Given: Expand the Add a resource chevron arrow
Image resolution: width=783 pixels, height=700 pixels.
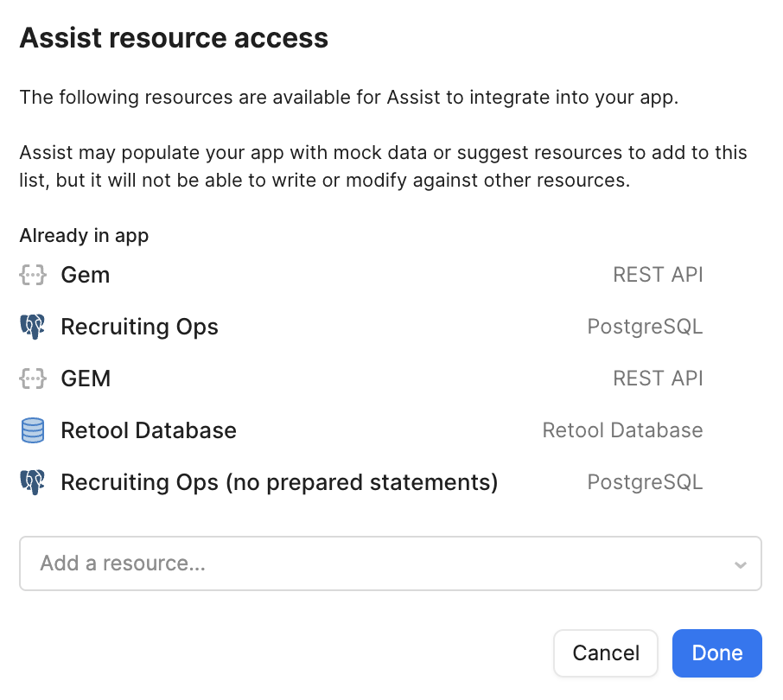Looking at the screenshot, I should coord(740,564).
